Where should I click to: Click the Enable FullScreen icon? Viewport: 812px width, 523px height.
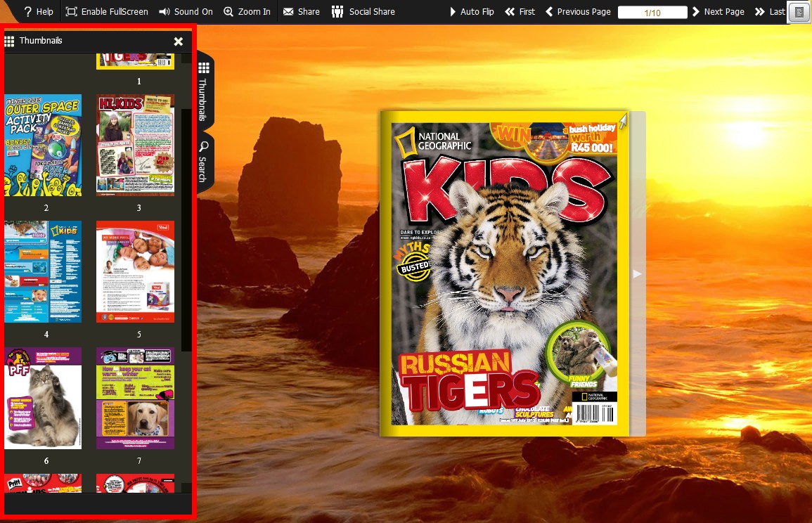[x=72, y=11]
